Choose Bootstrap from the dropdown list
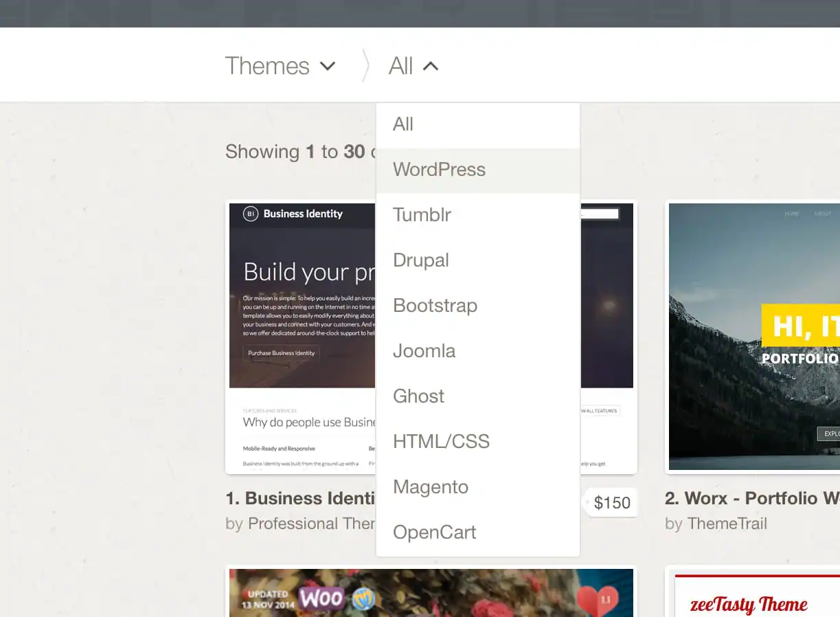The height and width of the screenshot is (617, 840). [478, 306]
